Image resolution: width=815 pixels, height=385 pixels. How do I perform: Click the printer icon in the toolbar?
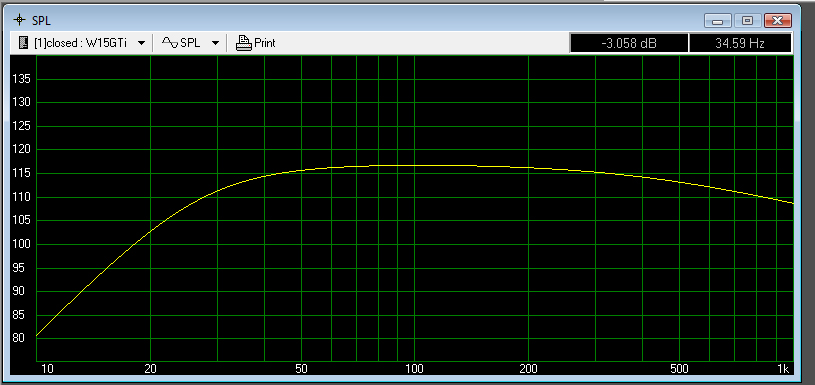pos(243,43)
